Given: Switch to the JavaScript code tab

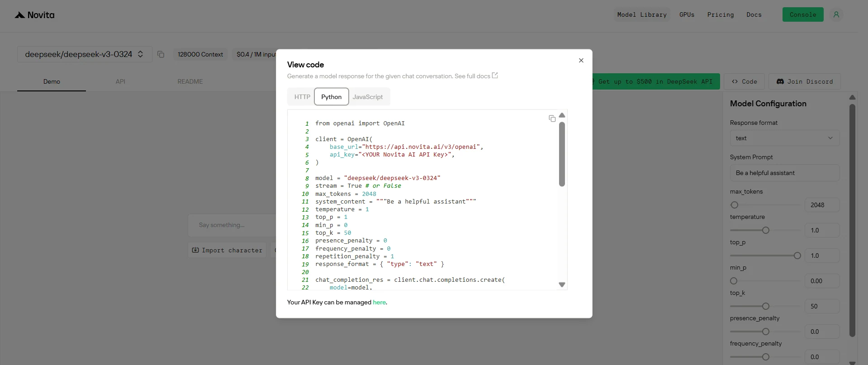Looking at the screenshot, I should pos(368,97).
